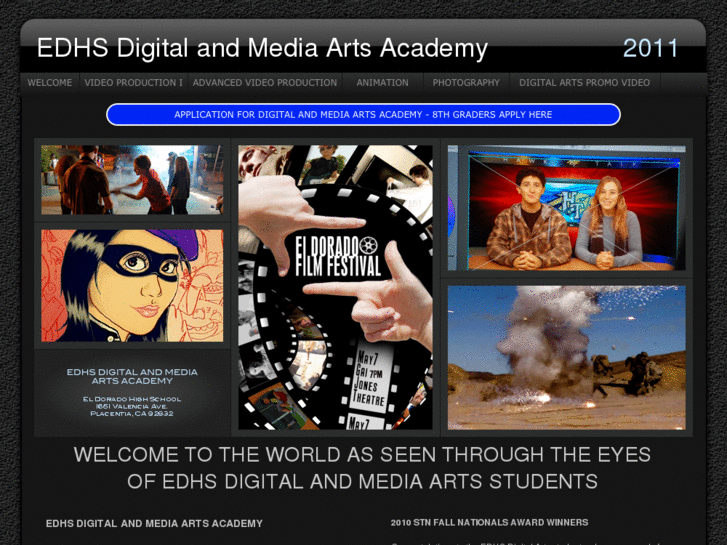Open the masked girl illustration thumbnail
This screenshot has width=727, height=545.
coord(132,286)
